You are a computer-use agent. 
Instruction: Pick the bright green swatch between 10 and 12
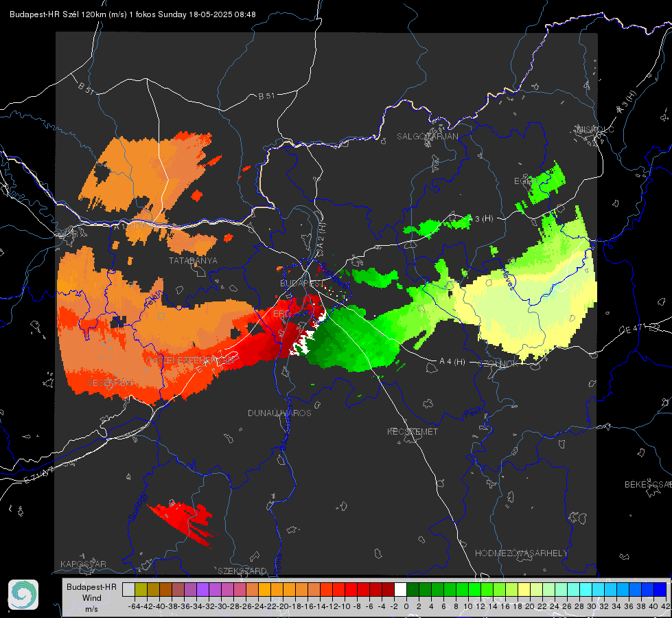pos(474,590)
